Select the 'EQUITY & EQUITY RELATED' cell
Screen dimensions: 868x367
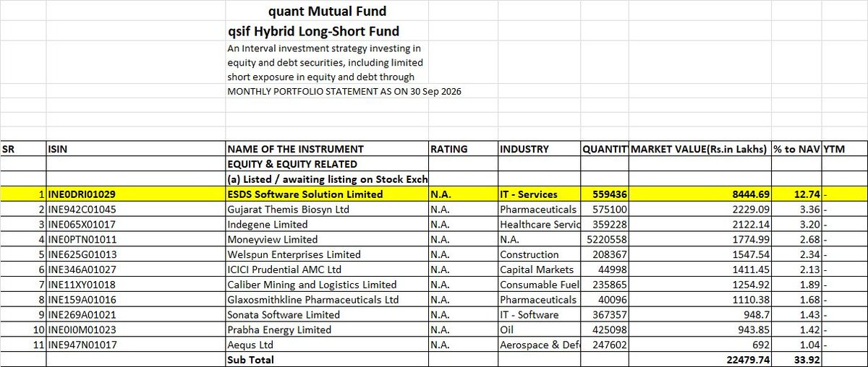[x=327, y=164]
